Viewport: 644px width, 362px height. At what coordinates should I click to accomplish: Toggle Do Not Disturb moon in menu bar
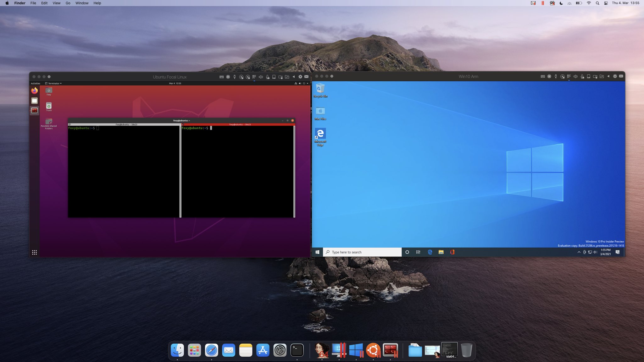561,3
